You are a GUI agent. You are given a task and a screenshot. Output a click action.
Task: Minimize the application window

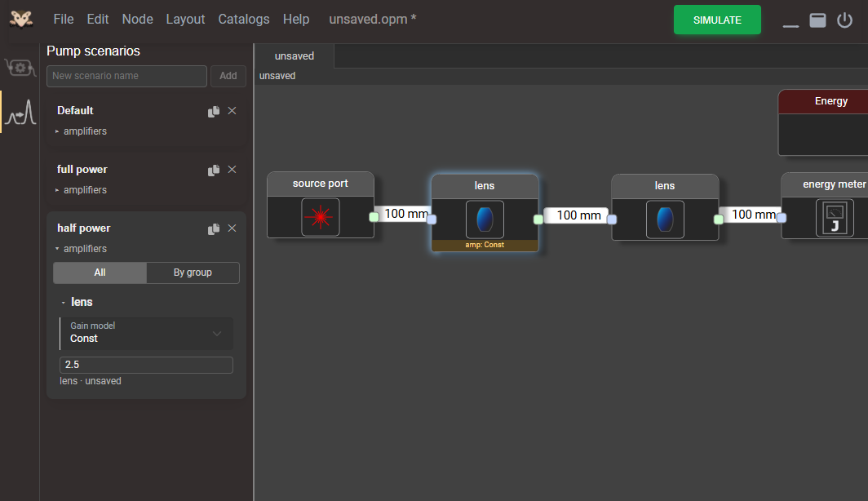pos(790,25)
